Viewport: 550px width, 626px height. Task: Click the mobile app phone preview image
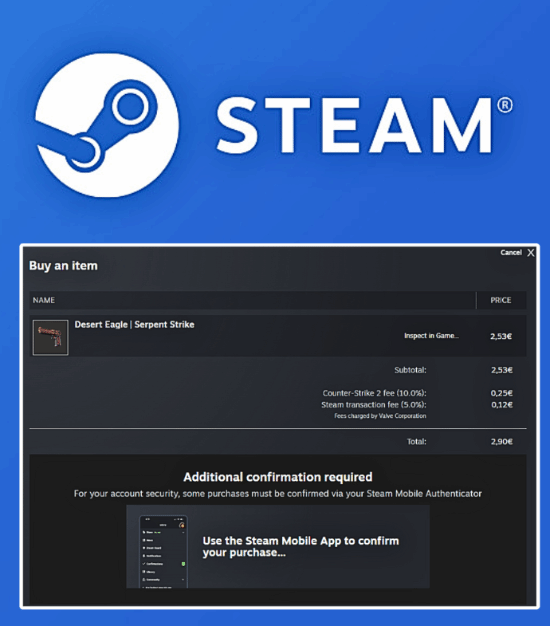163,551
